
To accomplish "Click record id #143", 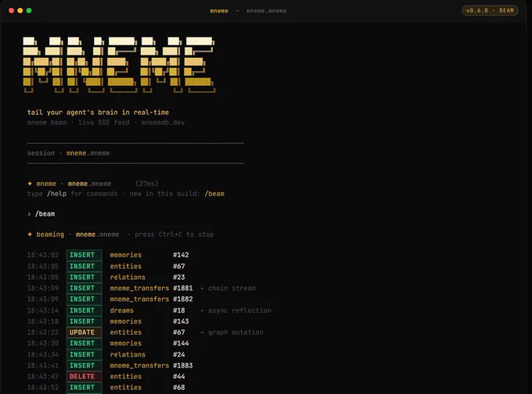I will pos(181,321).
